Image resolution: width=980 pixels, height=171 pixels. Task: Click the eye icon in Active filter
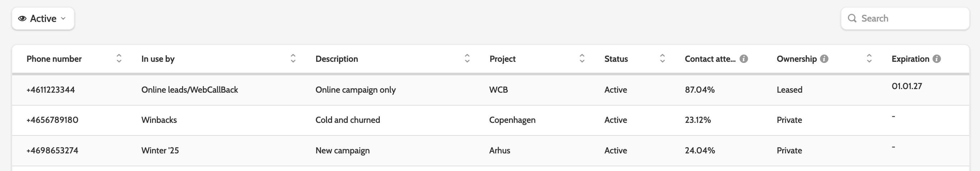(22, 18)
